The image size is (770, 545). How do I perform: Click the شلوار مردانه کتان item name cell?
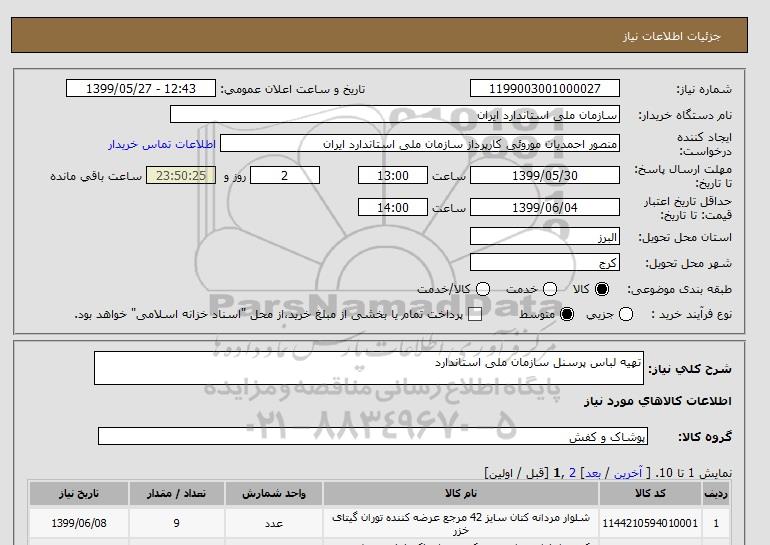pyautogui.click(x=461, y=523)
